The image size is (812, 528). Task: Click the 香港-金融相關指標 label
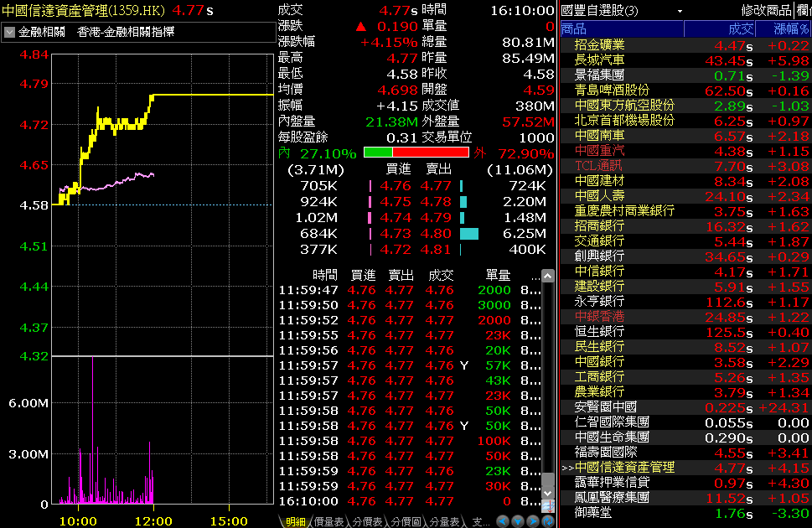point(126,32)
